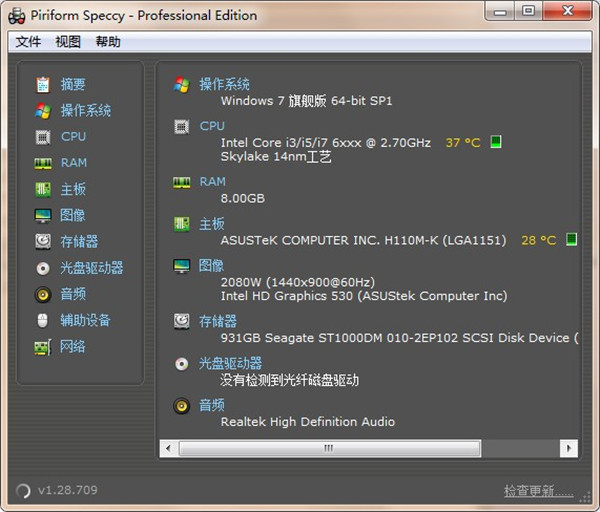The width and height of the screenshot is (600, 512).
Task: Select the 存储器 hard drive sidebar icon
Action: coord(43,242)
